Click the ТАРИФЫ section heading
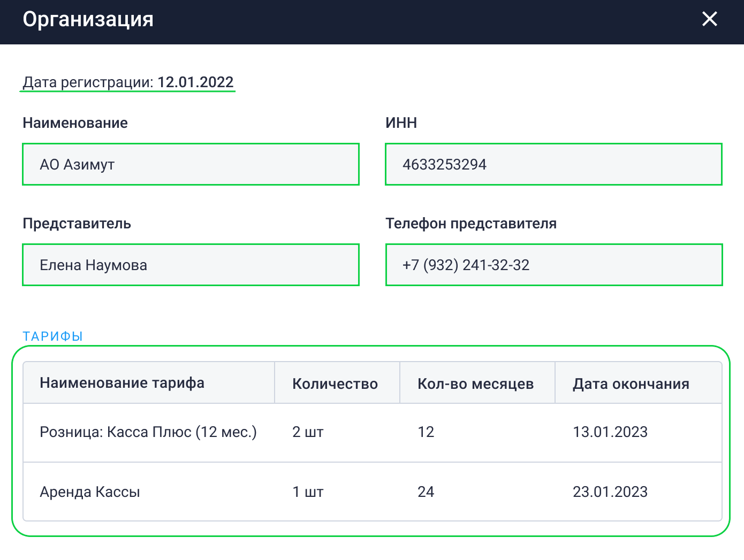Image resolution: width=744 pixels, height=560 pixels. coord(52,336)
